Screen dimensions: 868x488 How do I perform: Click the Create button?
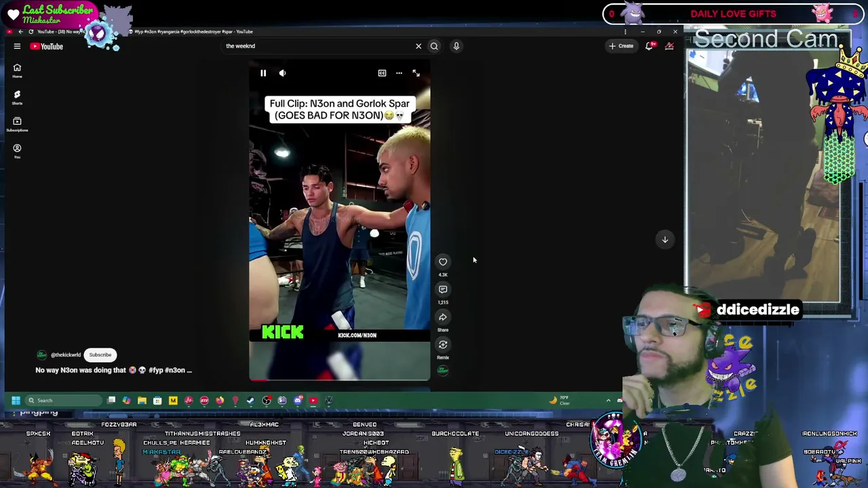621,46
